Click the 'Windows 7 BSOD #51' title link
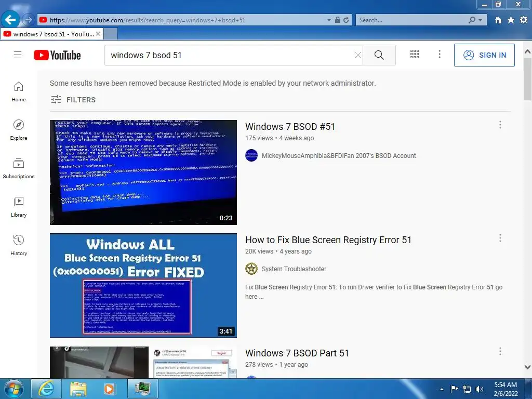 [x=290, y=127]
